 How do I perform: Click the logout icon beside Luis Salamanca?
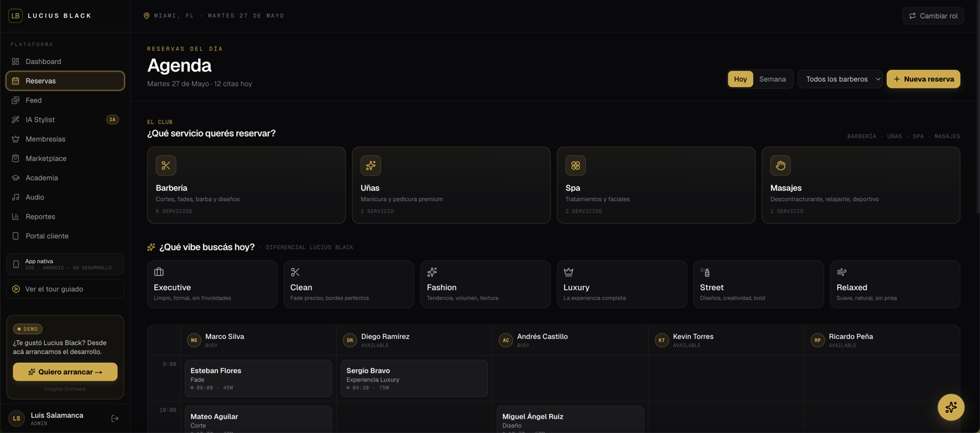pyautogui.click(x=115, y=419)
